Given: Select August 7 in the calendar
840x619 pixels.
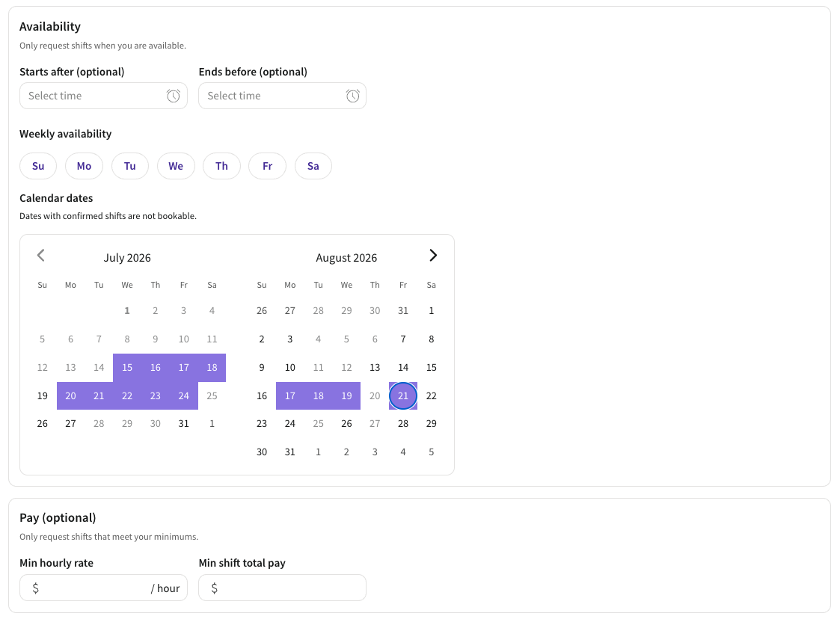Looking at the screenshot, I should click(x=403, y=339).
